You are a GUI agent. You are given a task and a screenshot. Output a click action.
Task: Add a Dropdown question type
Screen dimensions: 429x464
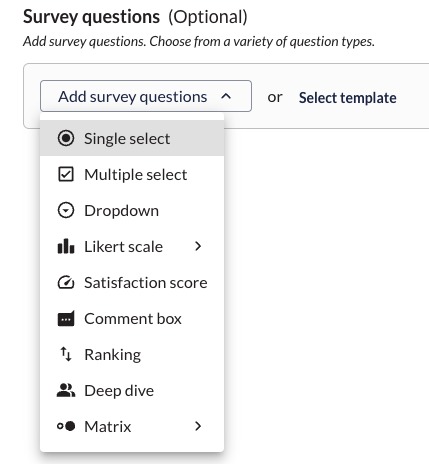tap(132, 210)
